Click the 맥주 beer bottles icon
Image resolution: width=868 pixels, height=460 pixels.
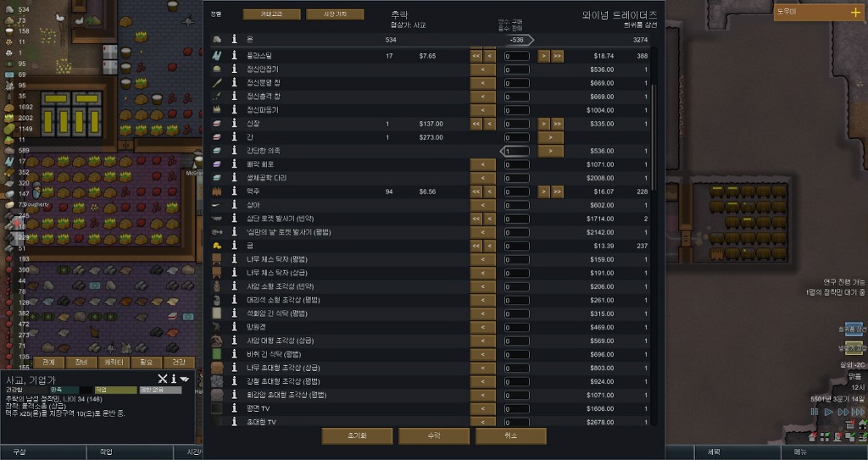(x=217, y=191)
